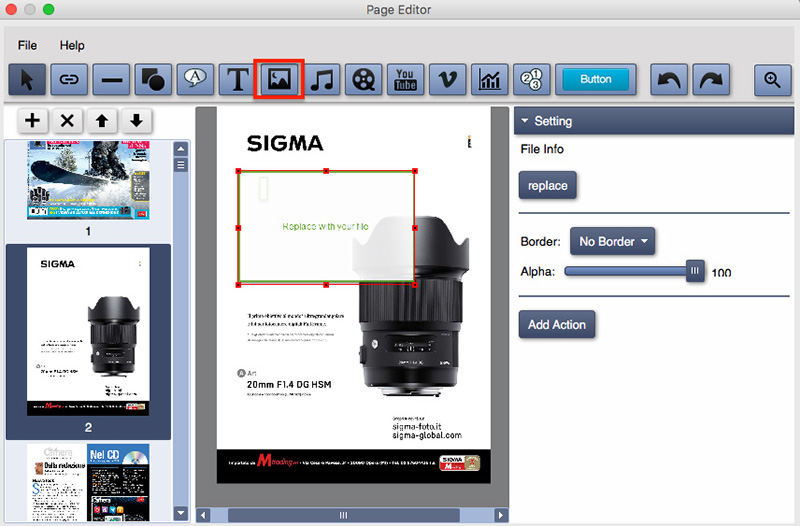Screen dimensions: 800x526
Task: Open the Help menu
Action: pyautogui.click(x=72, y=45)
